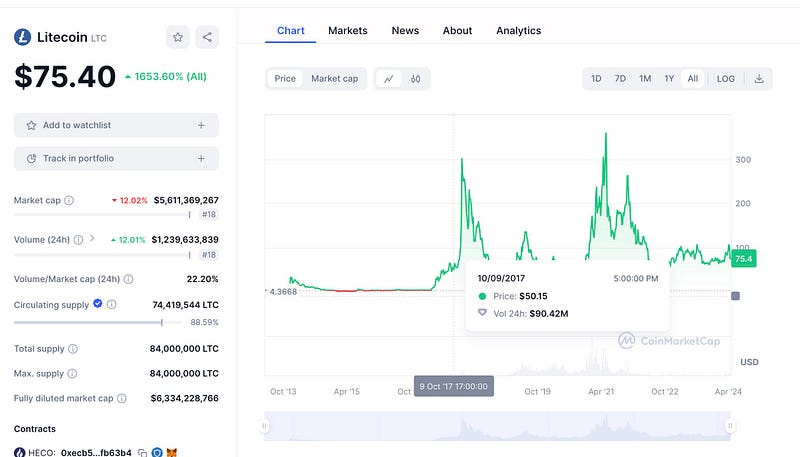Click the circulating supply progress bar
Screen dimensions: 800x457
coord(97,322)
